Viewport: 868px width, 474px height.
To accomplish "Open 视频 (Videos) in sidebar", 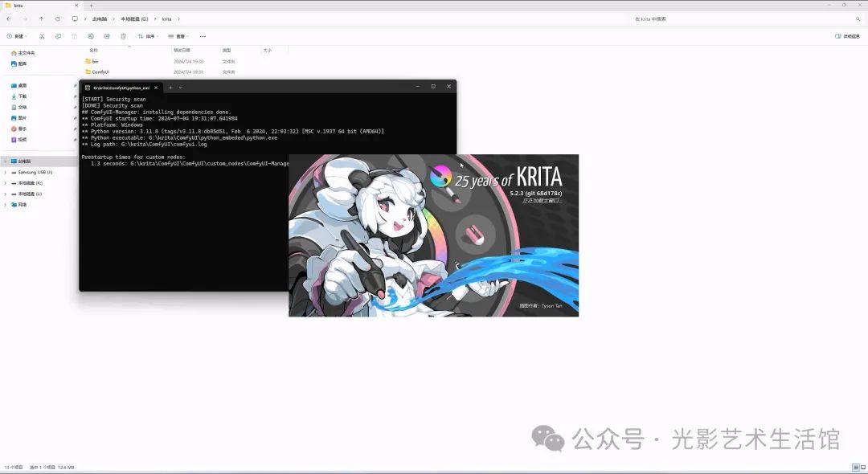I will click(18, 139).
